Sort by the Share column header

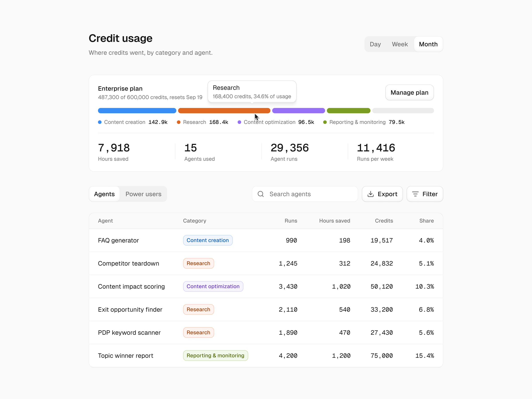(x=426, y=221)
